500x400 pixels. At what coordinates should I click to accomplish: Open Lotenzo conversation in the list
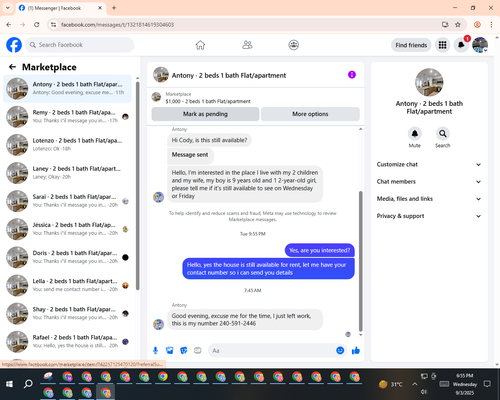coord(67,144)
